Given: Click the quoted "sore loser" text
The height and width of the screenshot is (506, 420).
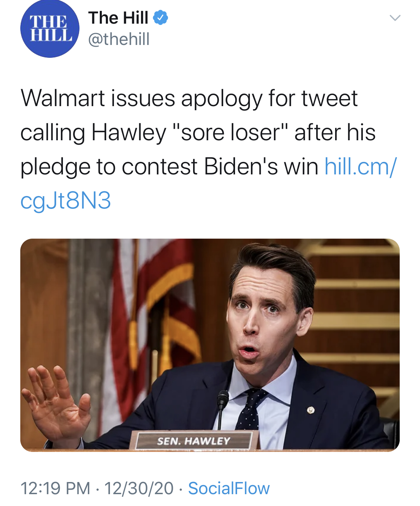Looking at the screenshot, I should [x=231, y=132].
